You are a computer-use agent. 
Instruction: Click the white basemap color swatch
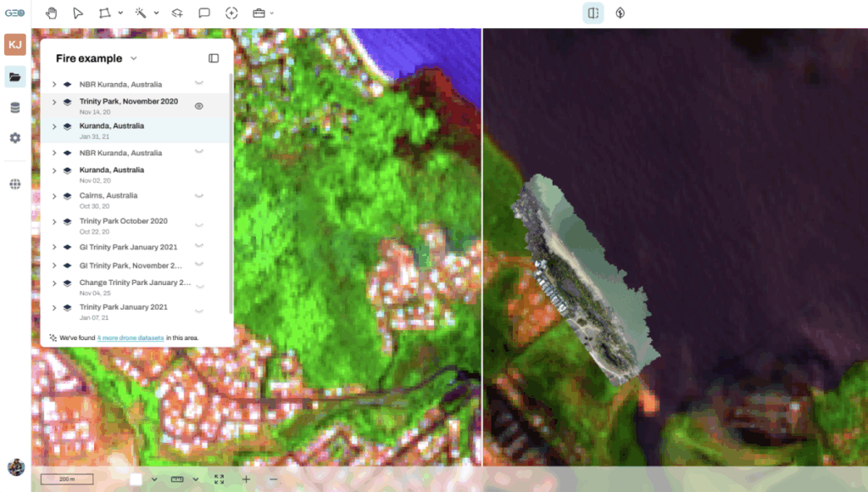(136, 479)
